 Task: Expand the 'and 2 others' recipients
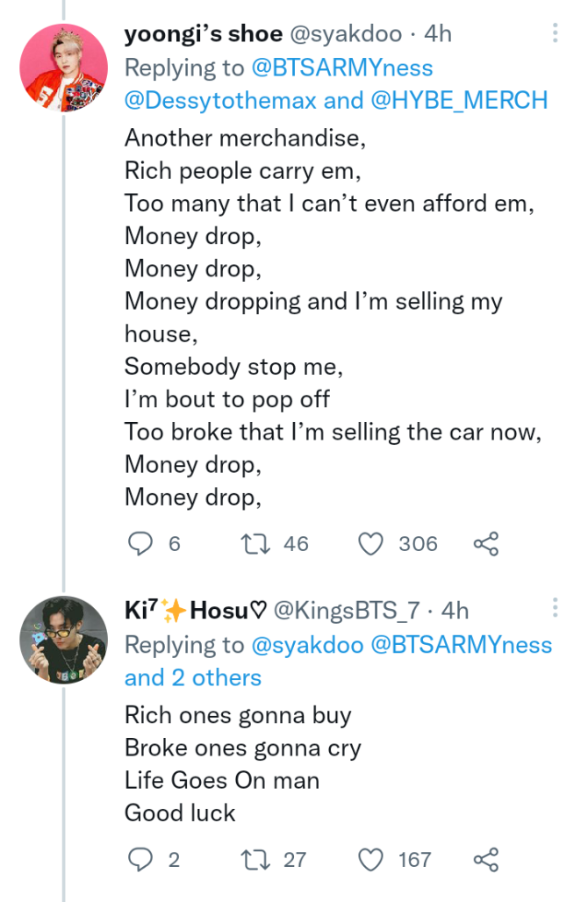(193, 677)
